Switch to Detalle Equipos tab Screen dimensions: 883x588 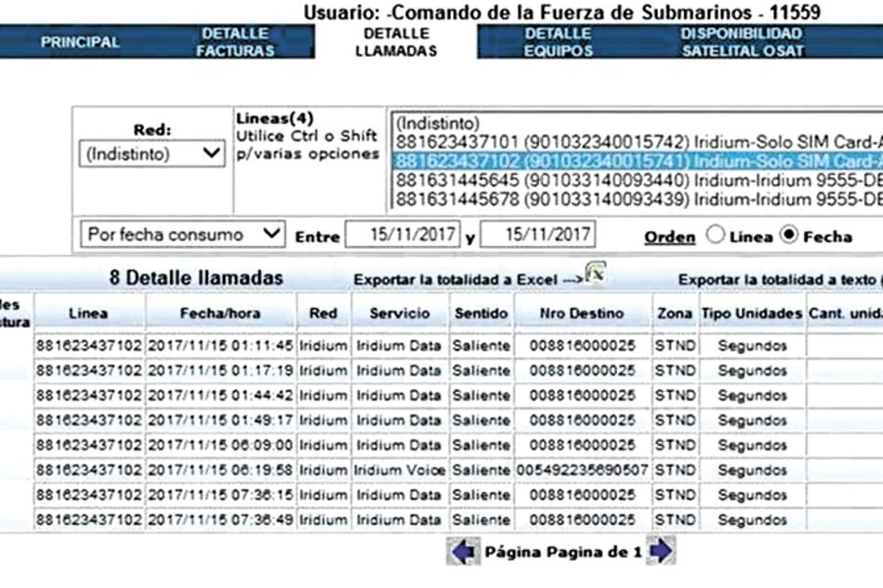pyautogui.click(x=558, y=42)
